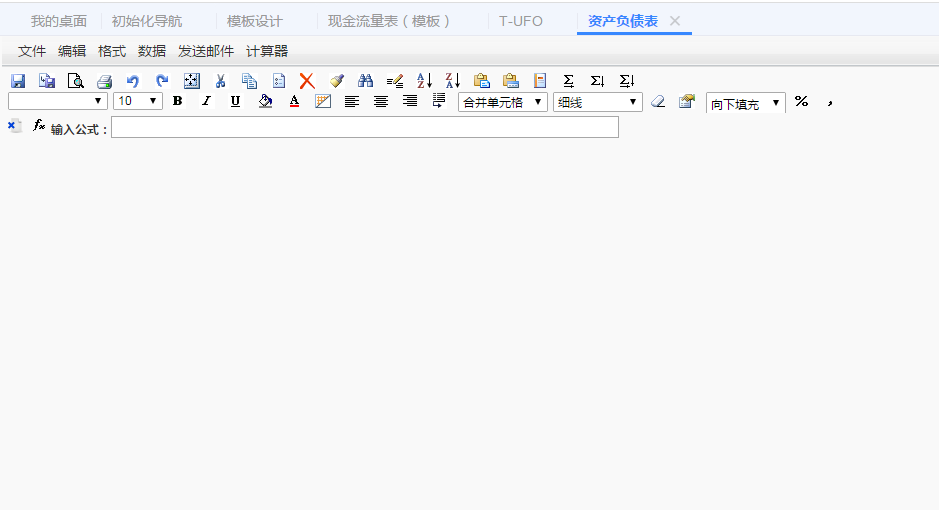Switch to the 模板设计 tab
939x510 pixels.
(x=254, y=21)
